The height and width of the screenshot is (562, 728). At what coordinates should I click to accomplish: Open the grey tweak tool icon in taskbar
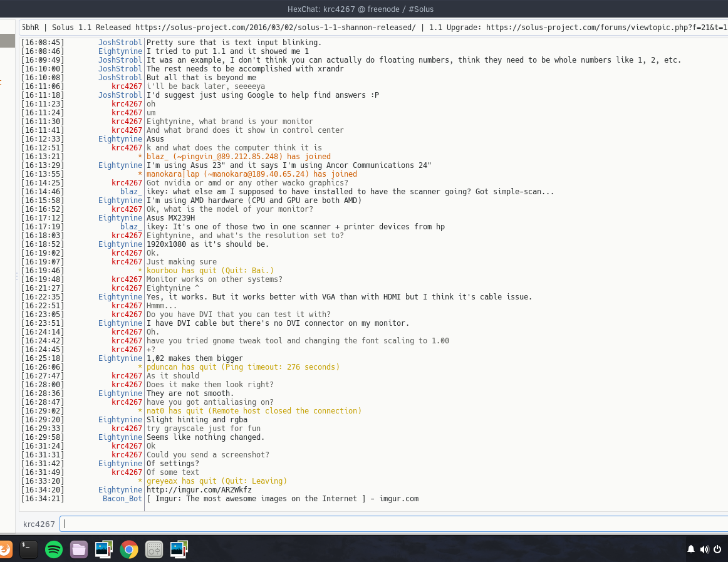pyautogui.click(x=154, y=549)
